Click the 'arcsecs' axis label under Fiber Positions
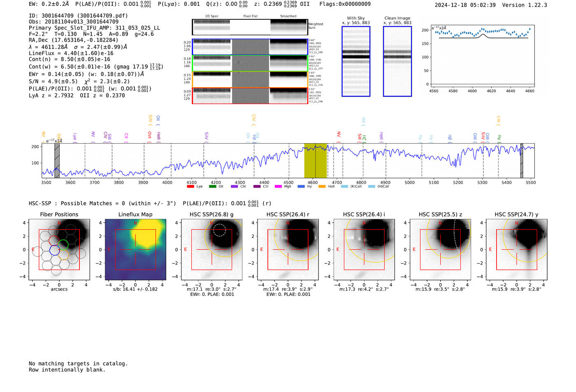The height and width of the screenshot is (392, 576). point(59,289)
